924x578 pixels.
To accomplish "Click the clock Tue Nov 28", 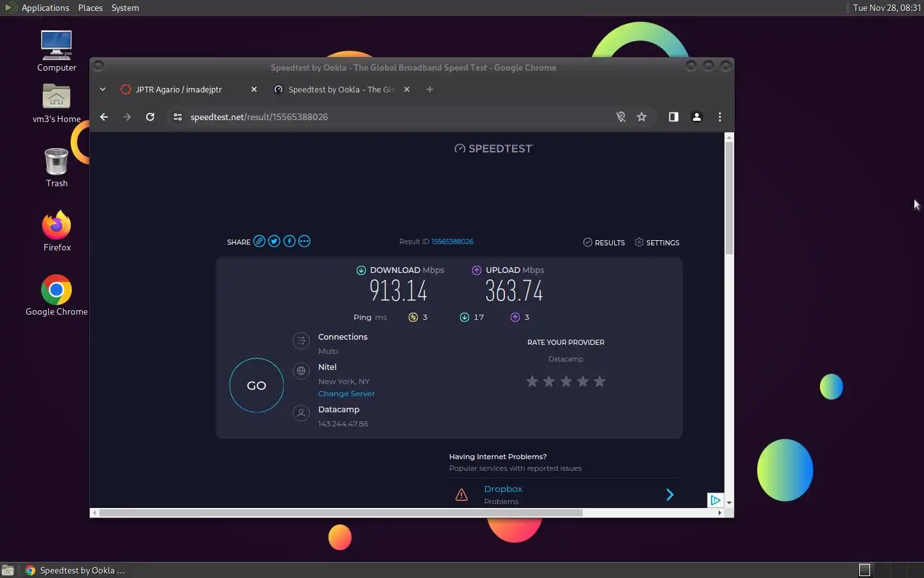I will [x=887, y=8].
